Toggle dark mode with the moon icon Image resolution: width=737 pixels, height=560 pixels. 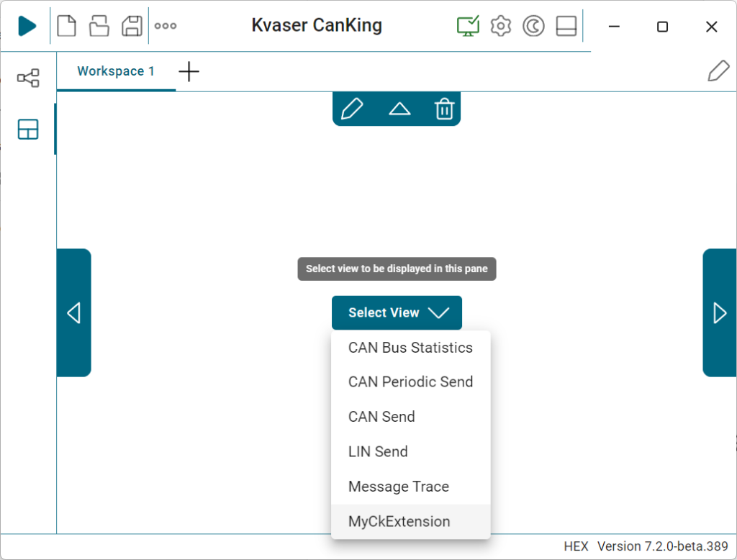tap(533, 25)
